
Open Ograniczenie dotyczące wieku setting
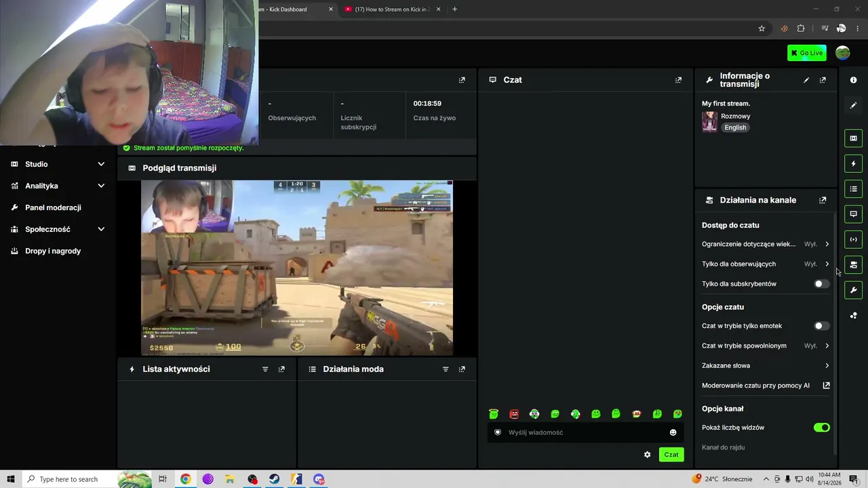(766, 244)
